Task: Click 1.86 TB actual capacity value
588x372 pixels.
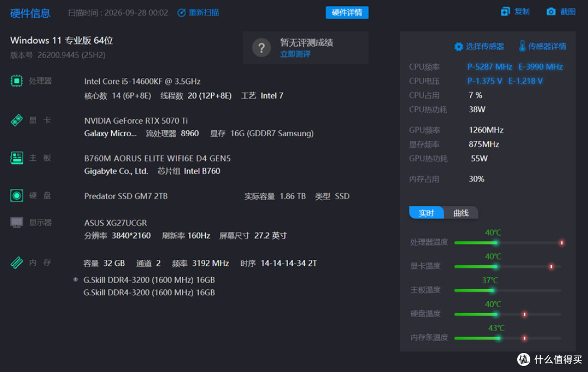Action: [x=292, y=196]
